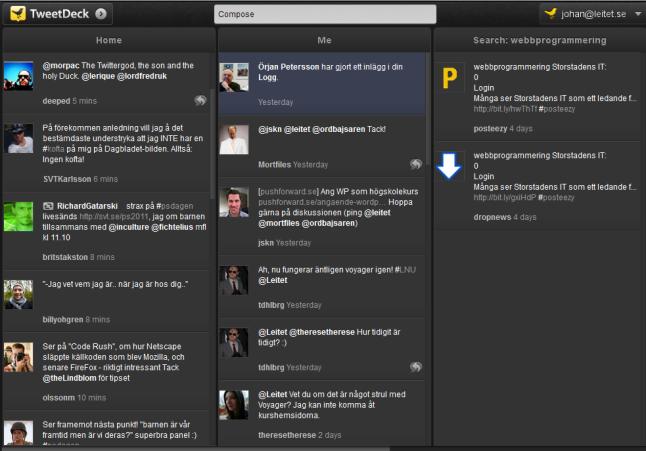
Task: Open the @lerique mention link
Action: pyautogui.click(x=98, y=76)
